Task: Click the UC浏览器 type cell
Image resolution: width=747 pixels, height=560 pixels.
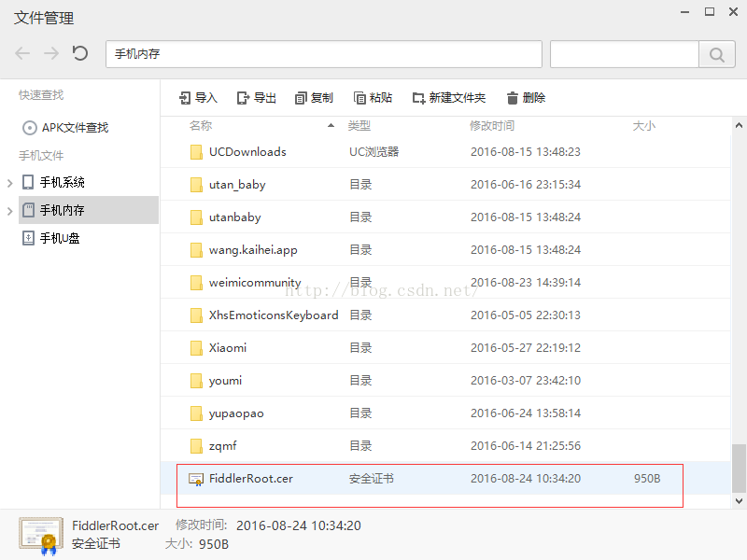Action: click(374, 152)
